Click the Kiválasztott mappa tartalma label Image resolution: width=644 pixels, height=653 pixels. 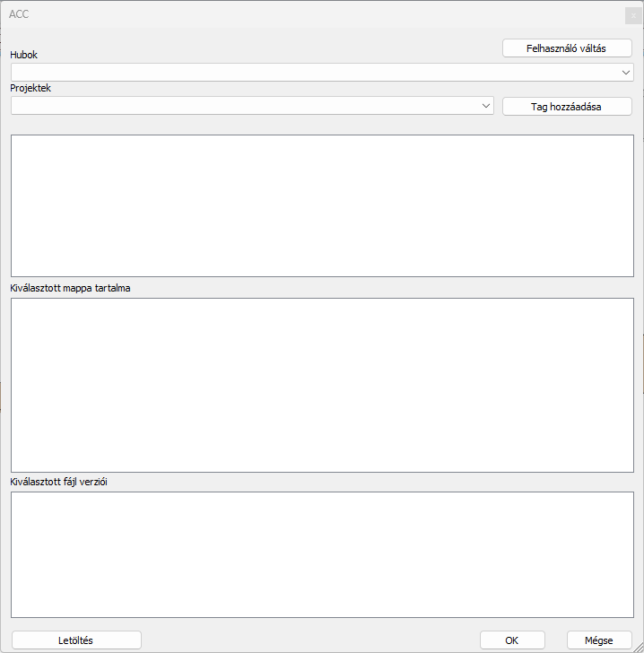coord(70,288)
